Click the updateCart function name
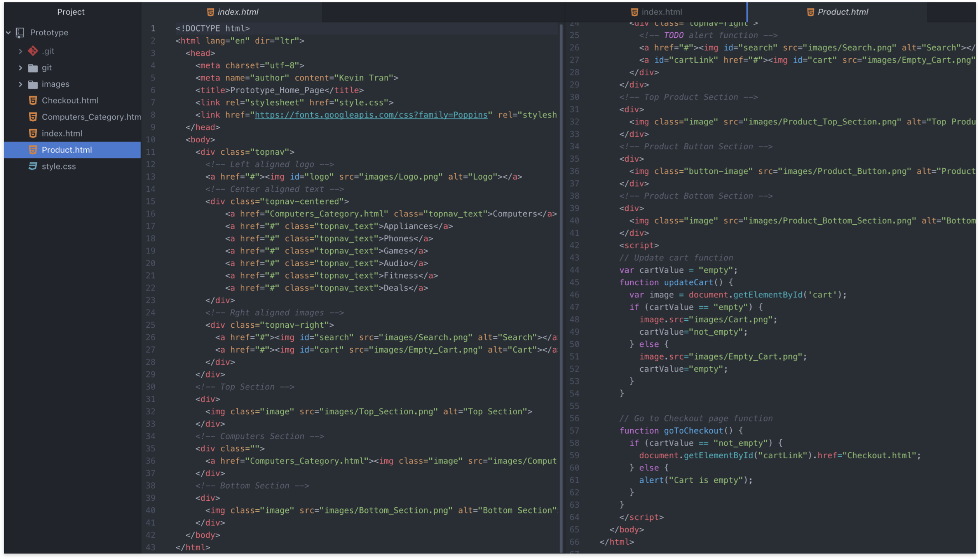The image size is (980, 559). click(x=688, y=283)
